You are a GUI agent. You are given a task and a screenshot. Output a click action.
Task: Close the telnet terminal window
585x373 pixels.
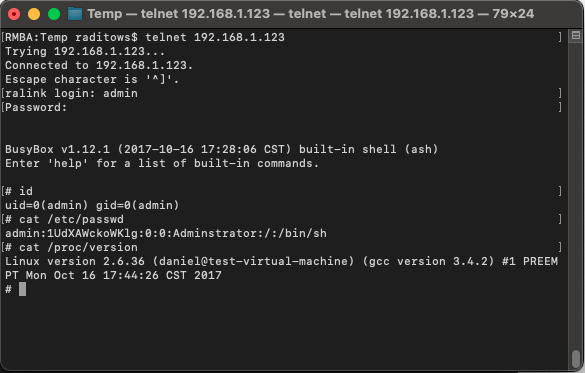(x=14, y=14)
